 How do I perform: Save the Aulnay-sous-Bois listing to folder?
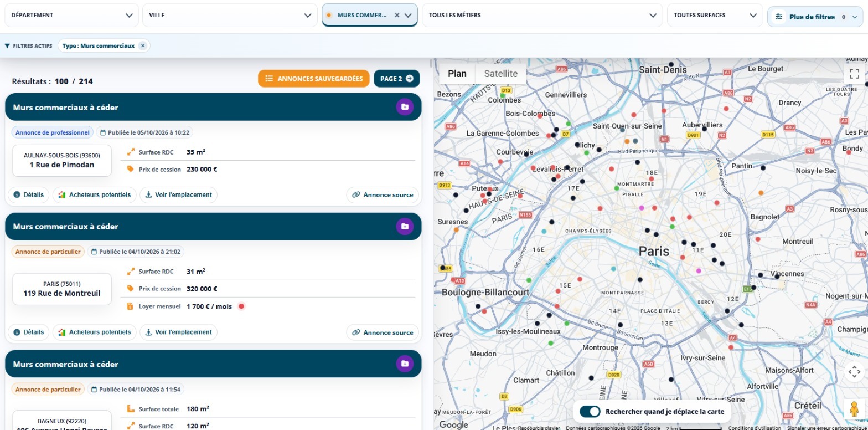(x=405, y=107)
